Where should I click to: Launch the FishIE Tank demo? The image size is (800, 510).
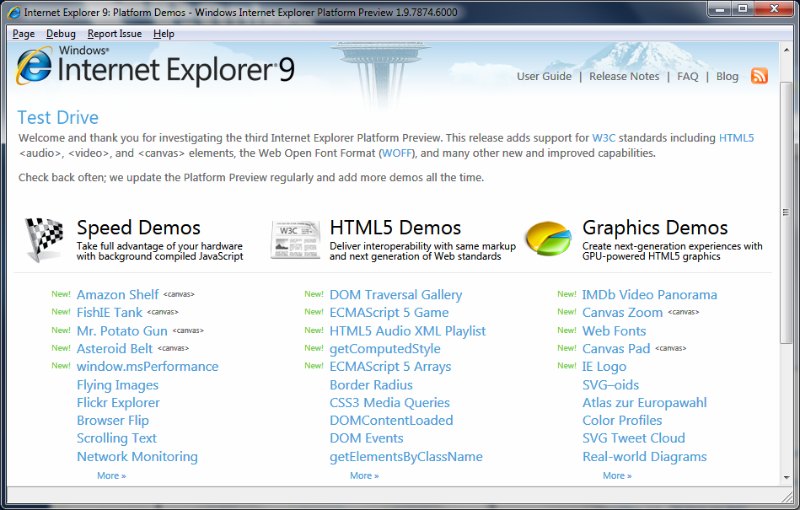pyautogui.click(x=110, y=313)
